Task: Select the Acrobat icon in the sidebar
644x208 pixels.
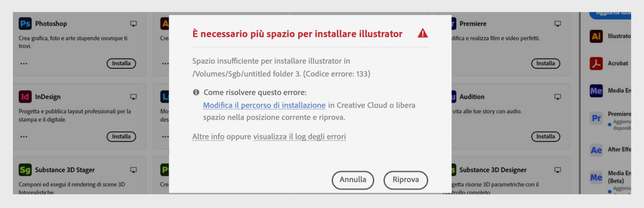Action: (596, 63)
